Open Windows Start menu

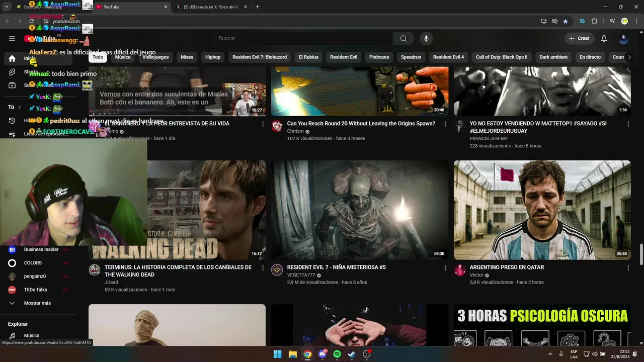click(x=278, y=354)
